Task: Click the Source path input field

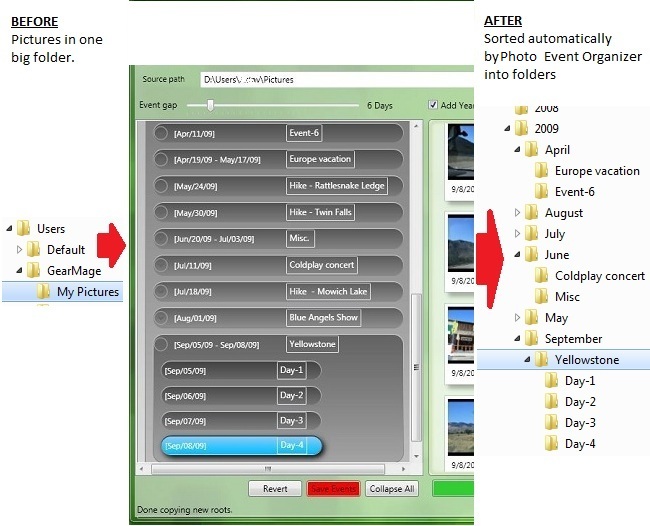Action: pyautogui.click(x=337, y=80)
